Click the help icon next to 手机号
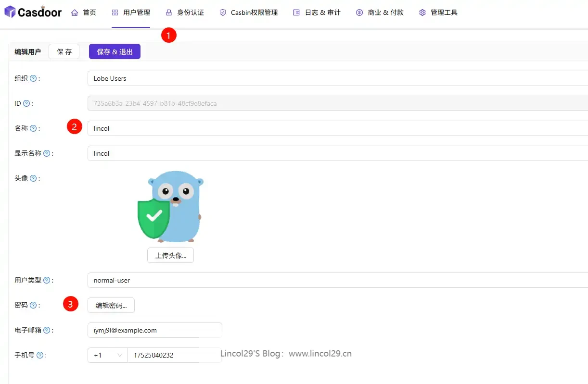The width and height of the screenshot is (588, 384). [40, 355]
